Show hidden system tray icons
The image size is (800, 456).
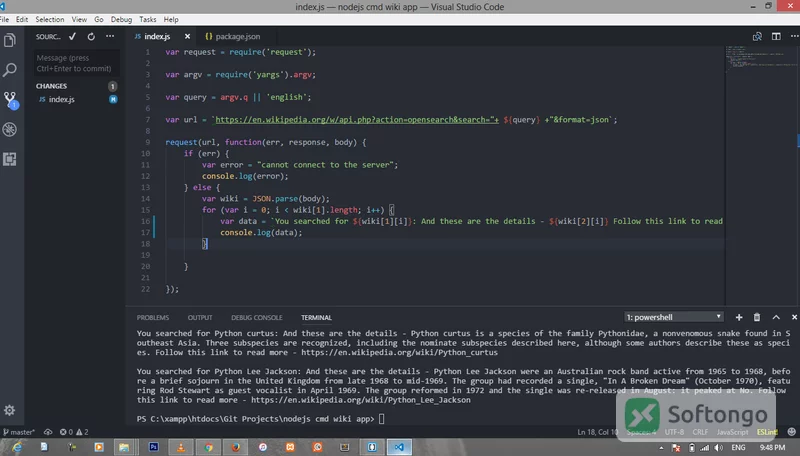(x=661, y=448)
